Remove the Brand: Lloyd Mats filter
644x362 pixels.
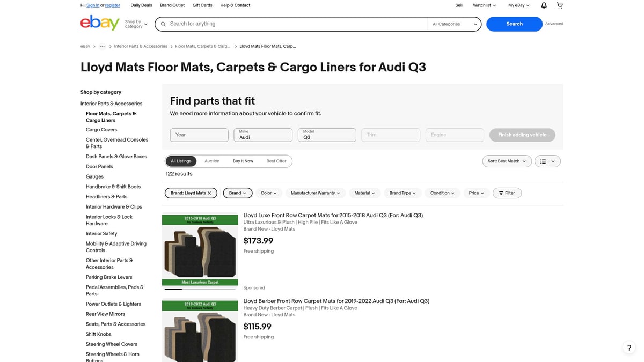coord(209,193)
